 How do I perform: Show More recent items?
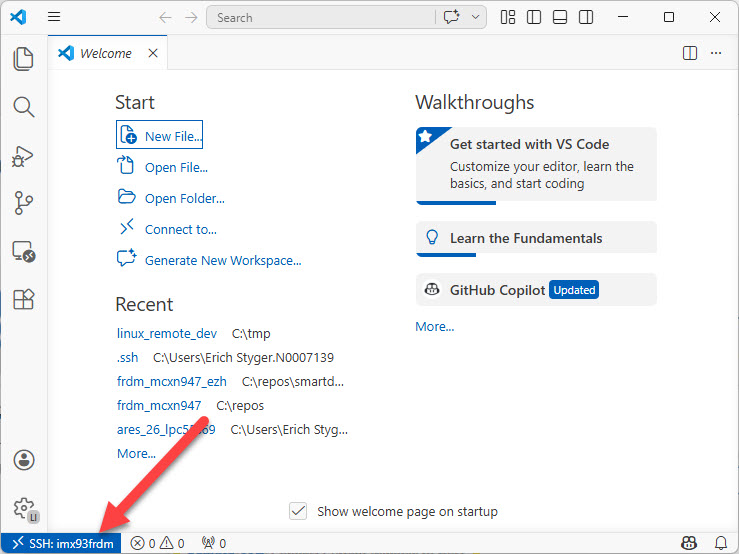coord(136,454)
